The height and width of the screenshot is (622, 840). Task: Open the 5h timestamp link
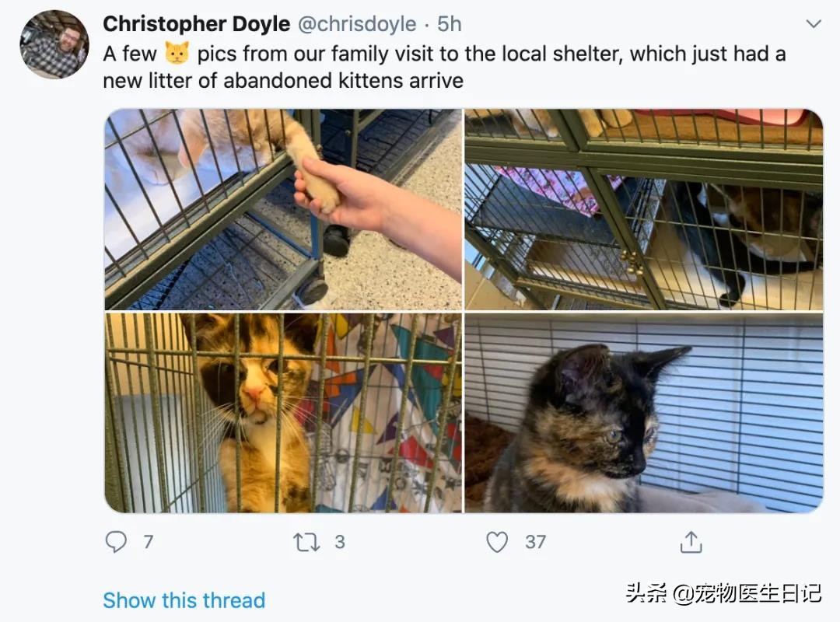click(449, 24)
